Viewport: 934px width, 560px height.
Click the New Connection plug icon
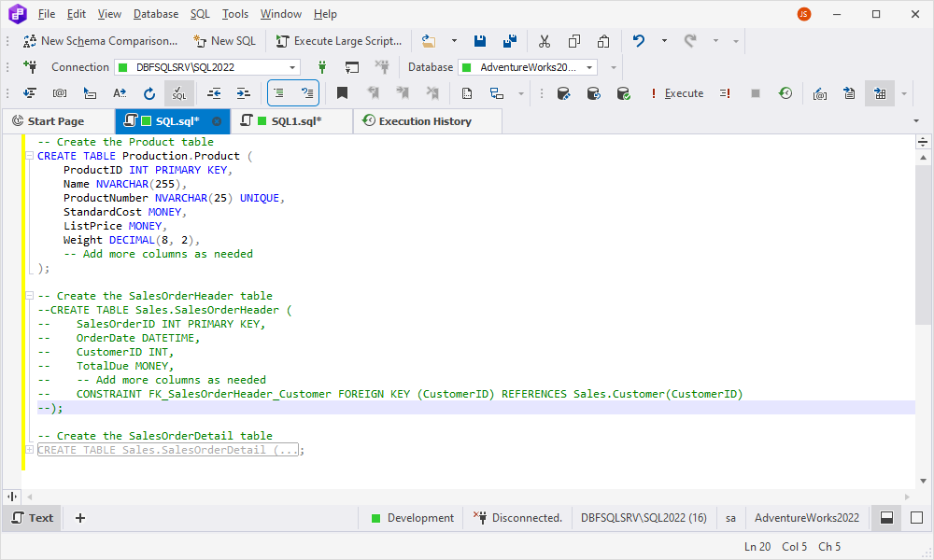(30, 67)
